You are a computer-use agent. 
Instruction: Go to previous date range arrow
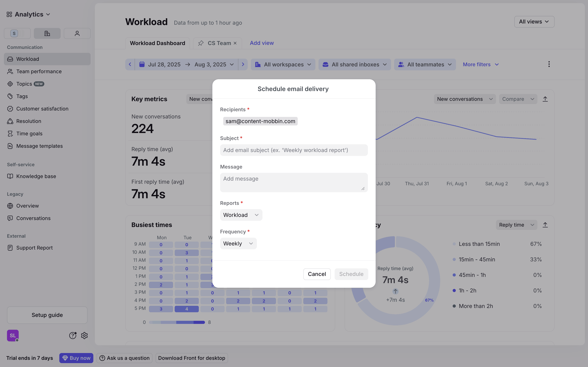pyautogui.click(x=130, y=64)
